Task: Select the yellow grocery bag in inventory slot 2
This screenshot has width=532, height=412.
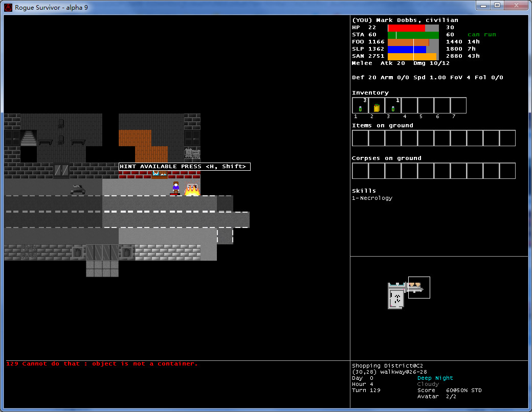Action: [376, 105]
